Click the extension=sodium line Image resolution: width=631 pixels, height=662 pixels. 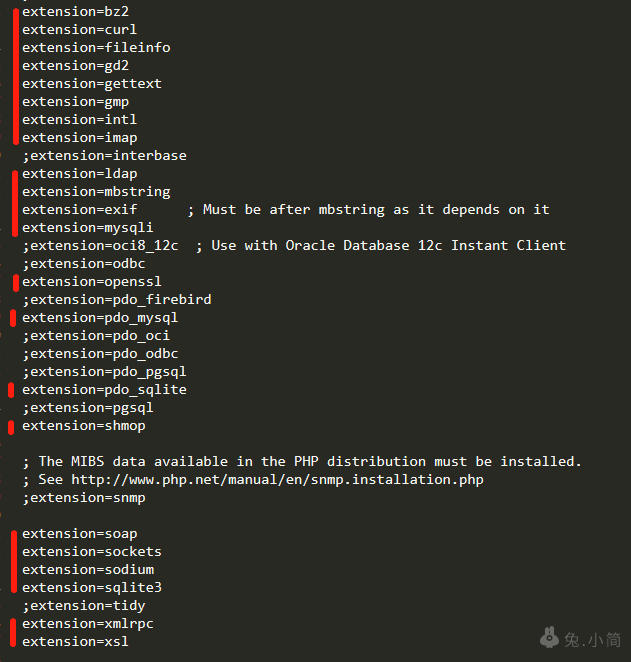click(x=88, y=569)
